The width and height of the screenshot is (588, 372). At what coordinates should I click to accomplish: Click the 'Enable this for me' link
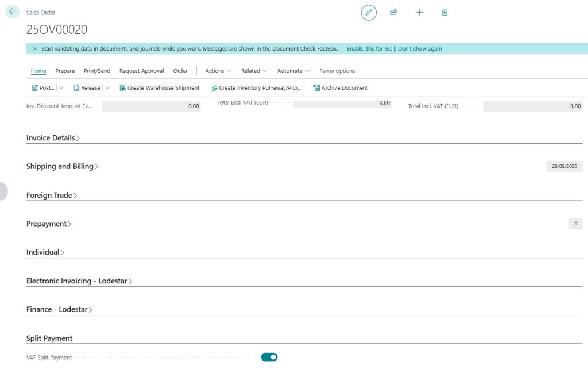point(369,49)
